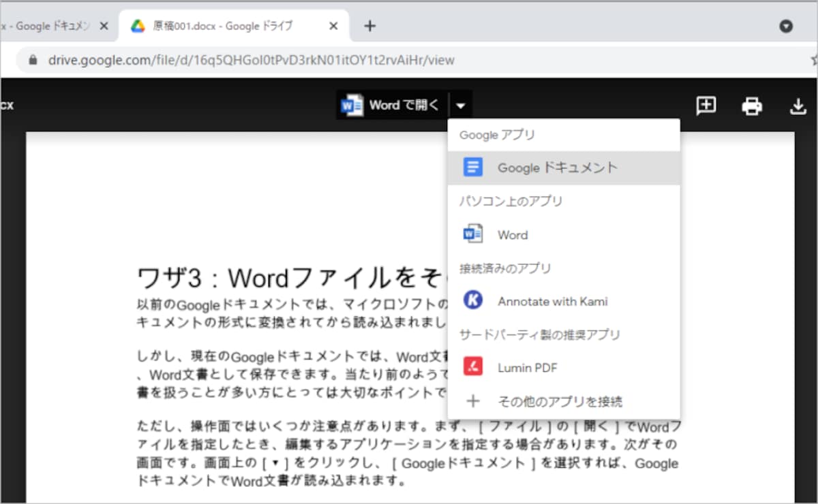Image resolution: width=818 pixels, height=504 pixels.
Task: Click the Kami K icon
Action: pyautogui.click(x=473, y=300)
